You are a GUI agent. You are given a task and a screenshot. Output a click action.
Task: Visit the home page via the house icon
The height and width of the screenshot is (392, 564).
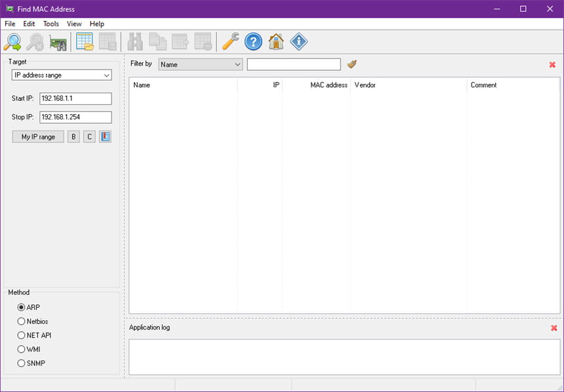(x=276, y=42)
